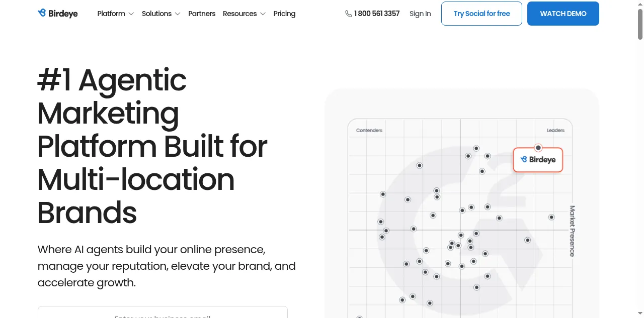The height and width of the screenshot is (318, 644).
Task: Expand the Resources dropdown menu
Action: tap(244, 14)
